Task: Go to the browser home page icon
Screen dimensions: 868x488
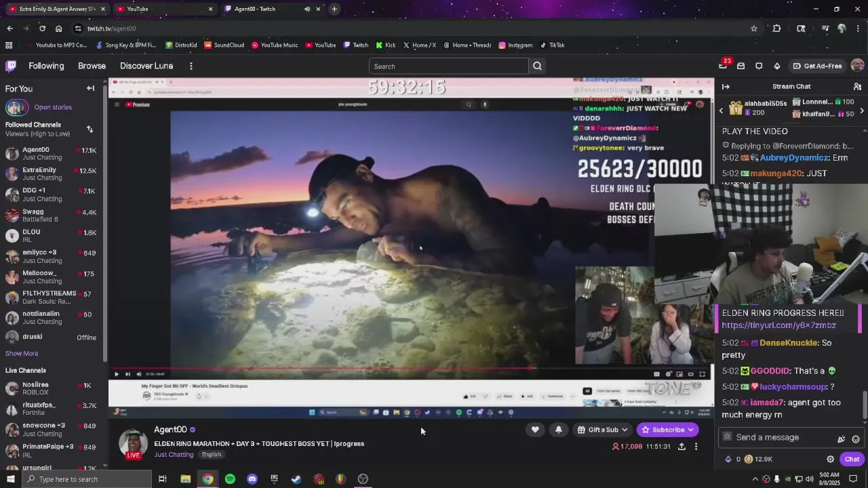Action: (x=58, y=28)
